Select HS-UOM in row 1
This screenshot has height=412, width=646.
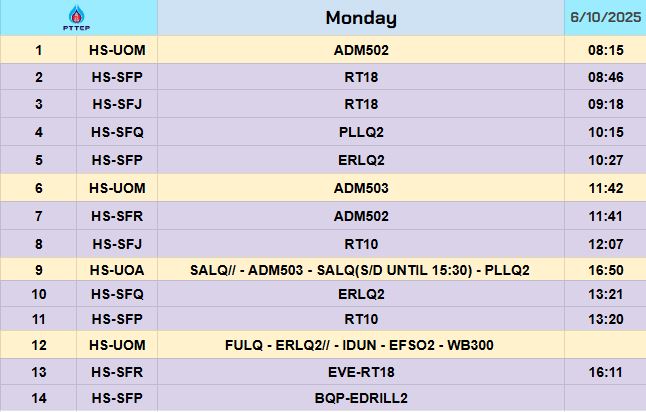117,49
